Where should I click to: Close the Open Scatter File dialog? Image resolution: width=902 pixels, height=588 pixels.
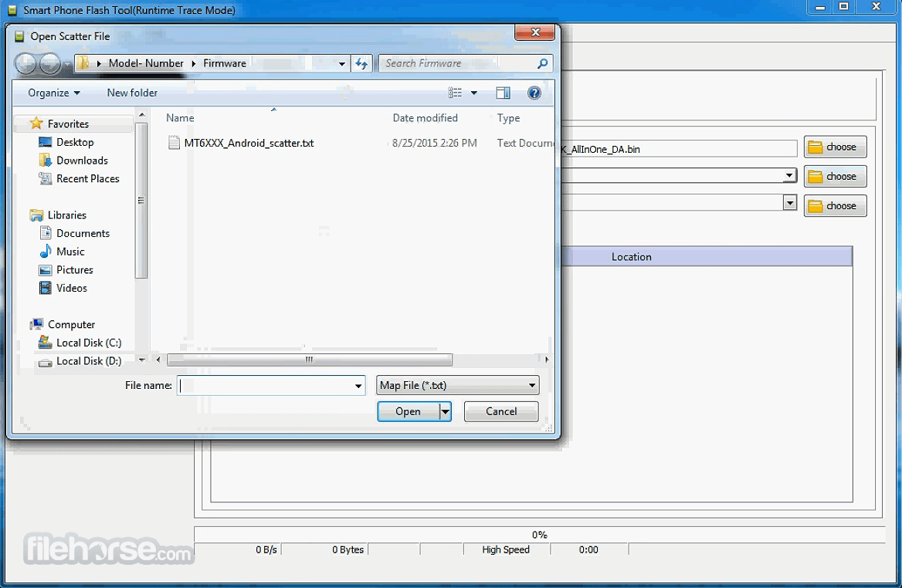(x=535, y=32)
